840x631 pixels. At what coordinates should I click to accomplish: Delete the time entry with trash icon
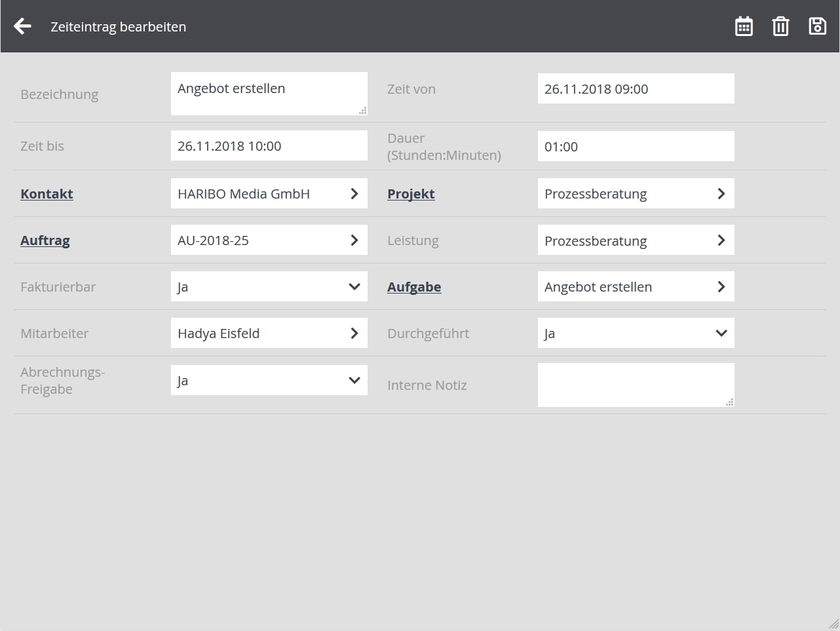[x=780, y=26]
